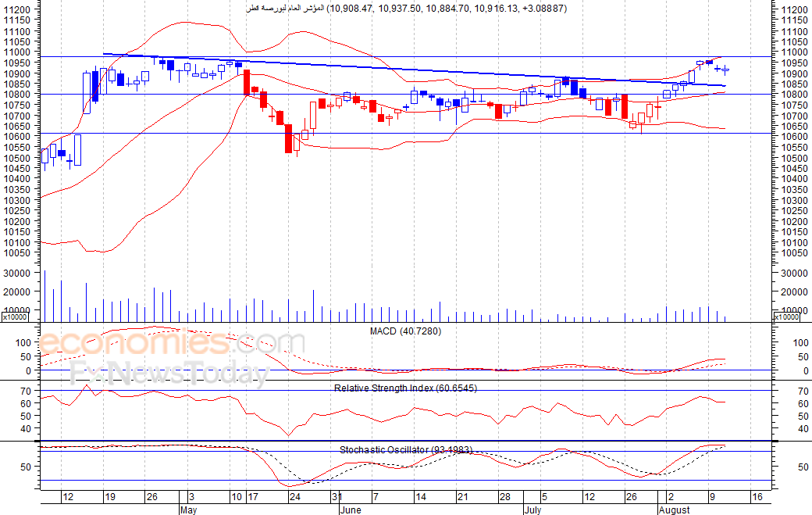
Task: Select the June month label on time axis
Action: click(351, 510)
